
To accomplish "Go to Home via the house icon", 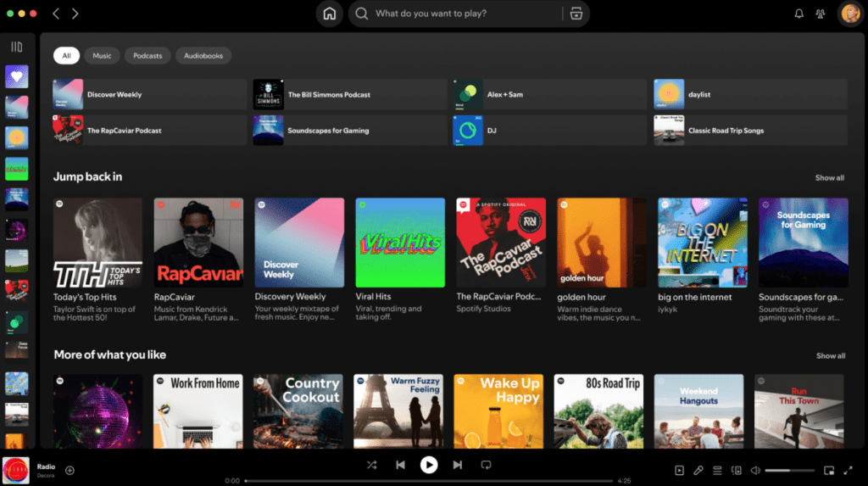I will [330, 14].
